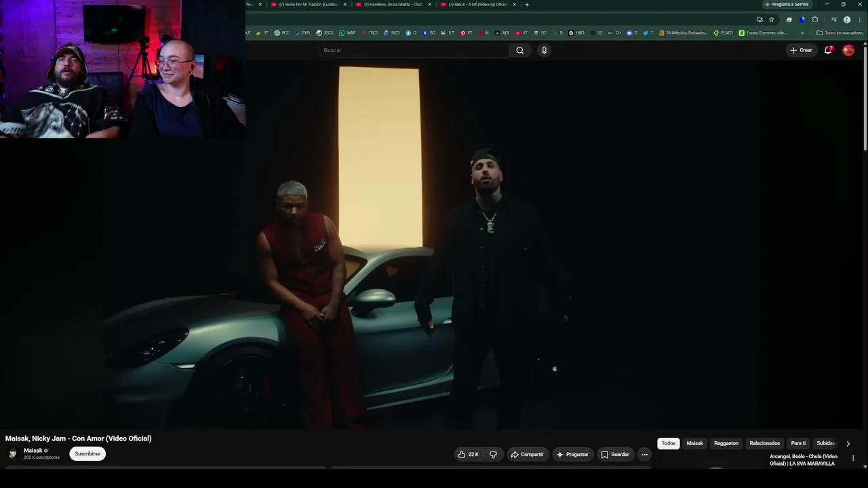
Task: Select the Relacionados filter chip
Action: (x=765, y=443)
